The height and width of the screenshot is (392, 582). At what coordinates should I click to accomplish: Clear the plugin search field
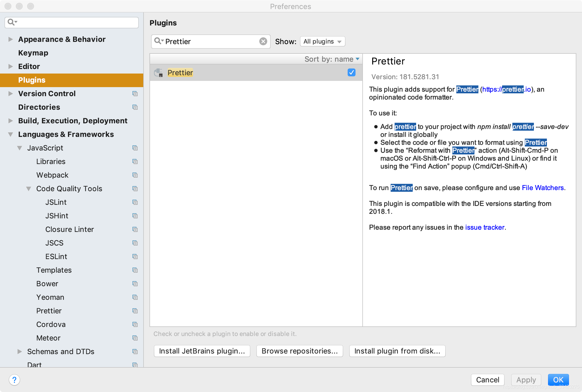263,42
